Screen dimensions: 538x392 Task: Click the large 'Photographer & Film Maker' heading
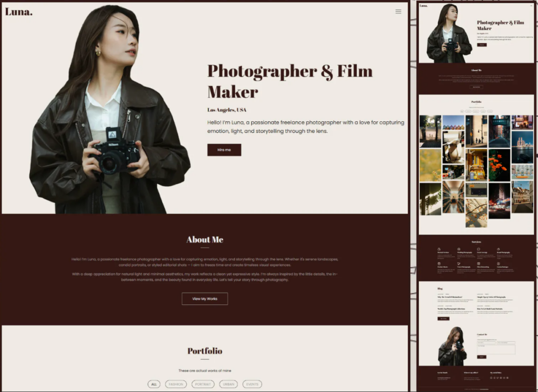290,81
